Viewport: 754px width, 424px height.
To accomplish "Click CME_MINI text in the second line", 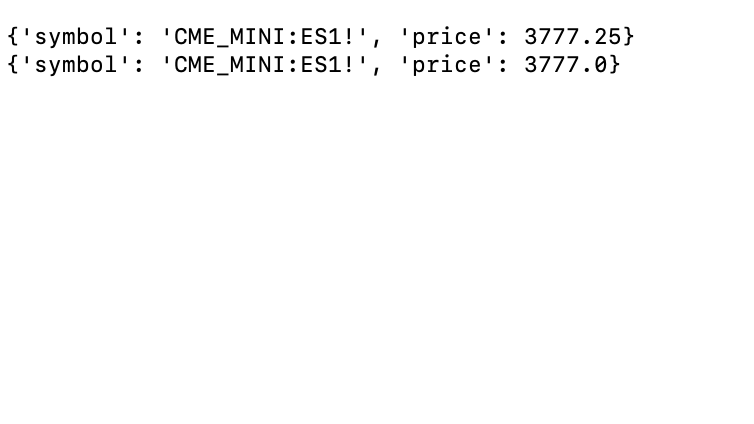I will [230, 65].
